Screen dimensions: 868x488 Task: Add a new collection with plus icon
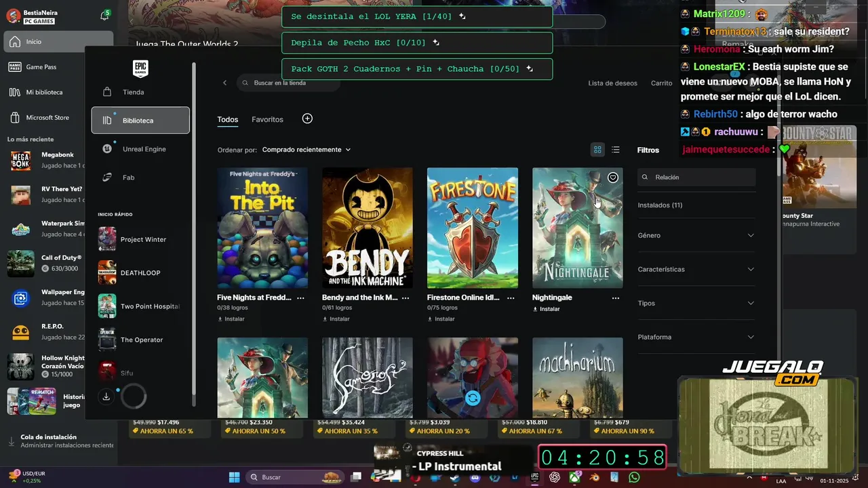coord(307,119)
